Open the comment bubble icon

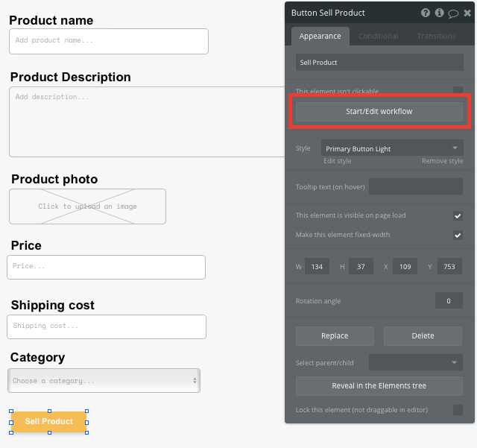[453, 13]
